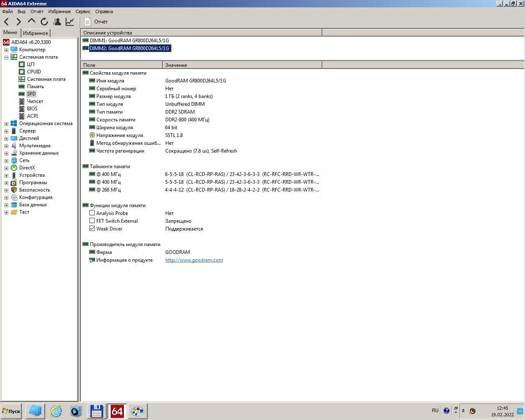Click the Тест tree icon

click(x=14, y=212)
